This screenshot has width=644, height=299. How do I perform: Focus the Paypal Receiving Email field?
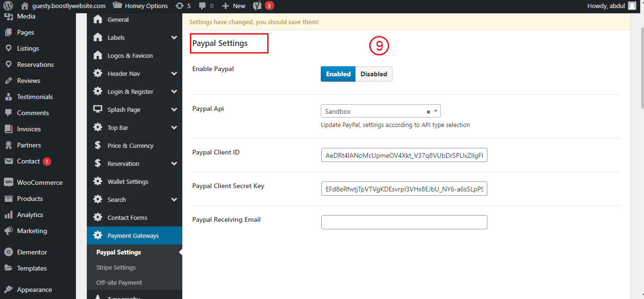coord(404,222)
